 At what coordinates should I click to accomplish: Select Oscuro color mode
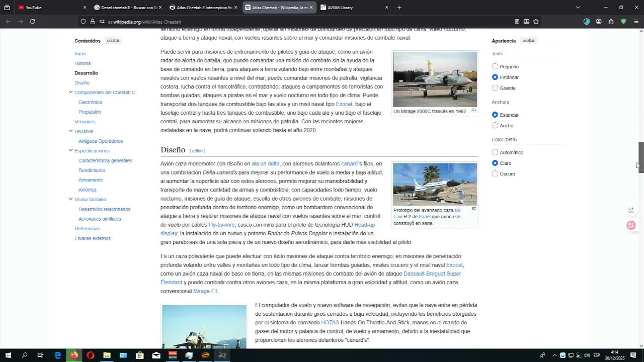click(x=495, y=174)
